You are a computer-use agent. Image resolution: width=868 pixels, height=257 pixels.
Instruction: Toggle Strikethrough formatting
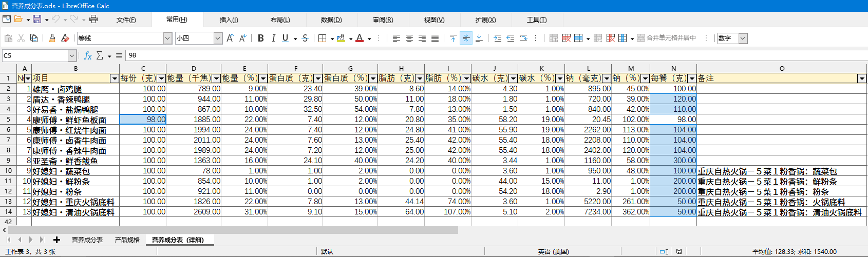pos(305,38)
